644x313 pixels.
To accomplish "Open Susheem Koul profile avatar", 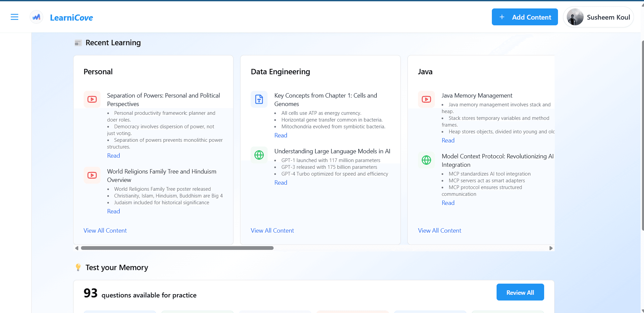I will [x=575, y=17].
